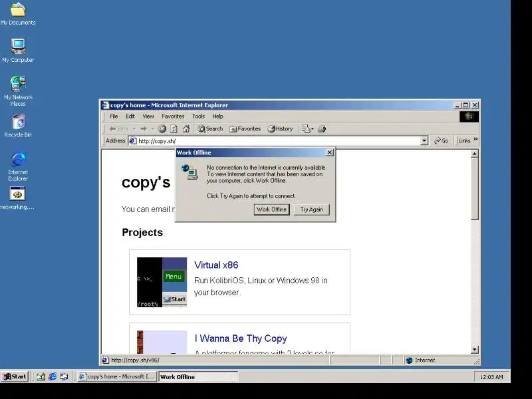The image size is (532, 399).
Task: Click the scrollbar up arrow
Action: (475, 154)
